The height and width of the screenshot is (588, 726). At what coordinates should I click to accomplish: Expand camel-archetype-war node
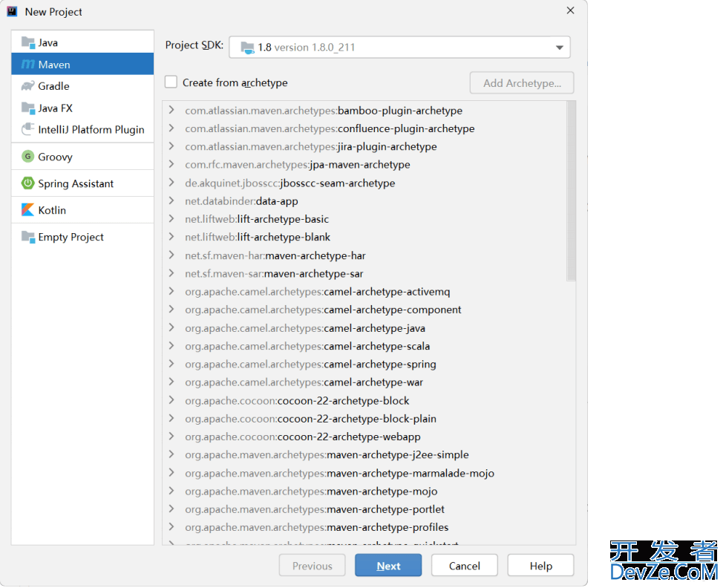click(x=171, y=382)
